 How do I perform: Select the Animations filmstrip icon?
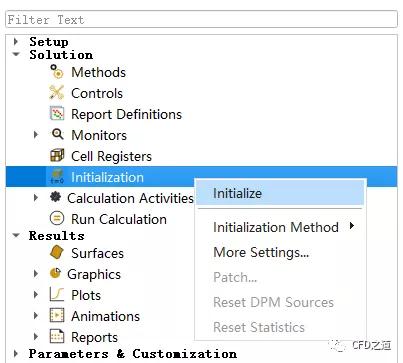(x=57, y=315)
